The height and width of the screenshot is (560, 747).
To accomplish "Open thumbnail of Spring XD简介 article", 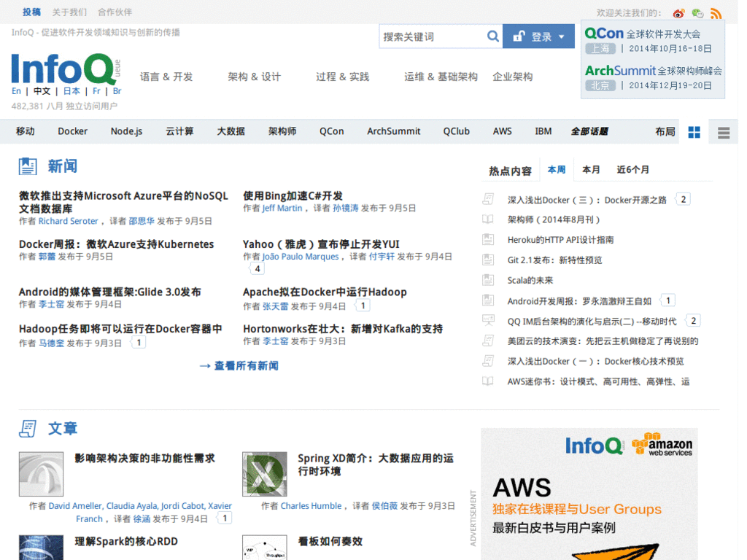I will coord(264,474).
